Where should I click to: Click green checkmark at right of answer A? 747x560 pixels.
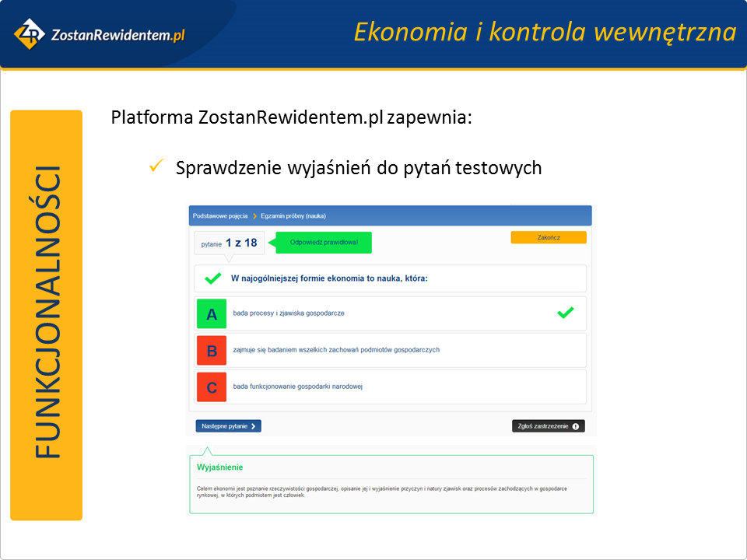566,313
